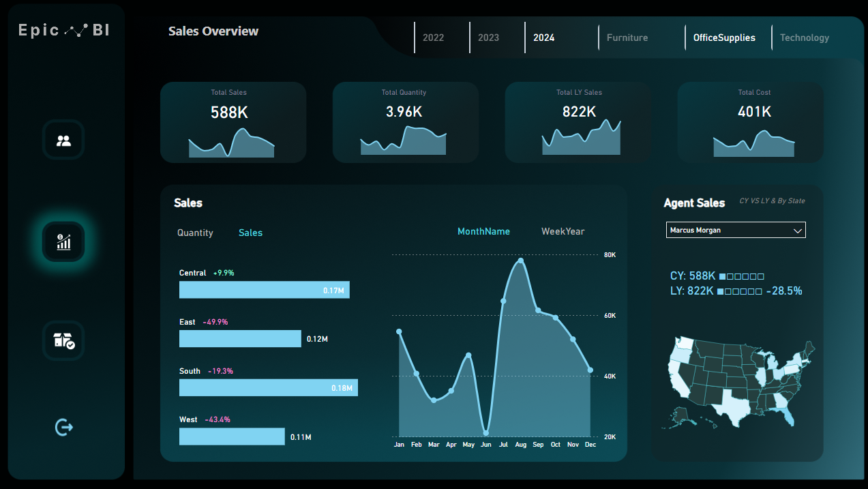Click the Aug month axis label

click(520, 445)
